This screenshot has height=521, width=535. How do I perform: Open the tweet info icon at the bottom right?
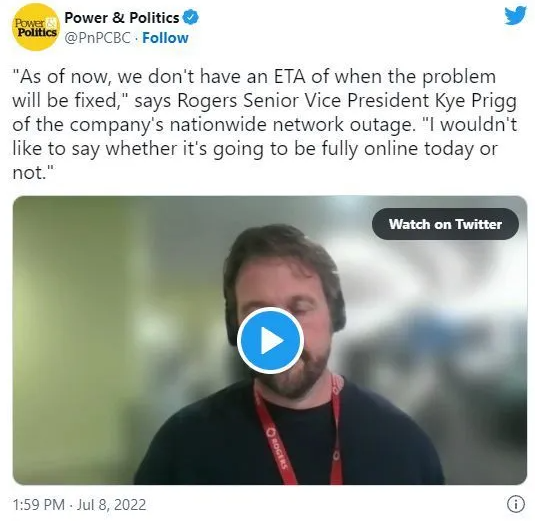tap(516, 504)
